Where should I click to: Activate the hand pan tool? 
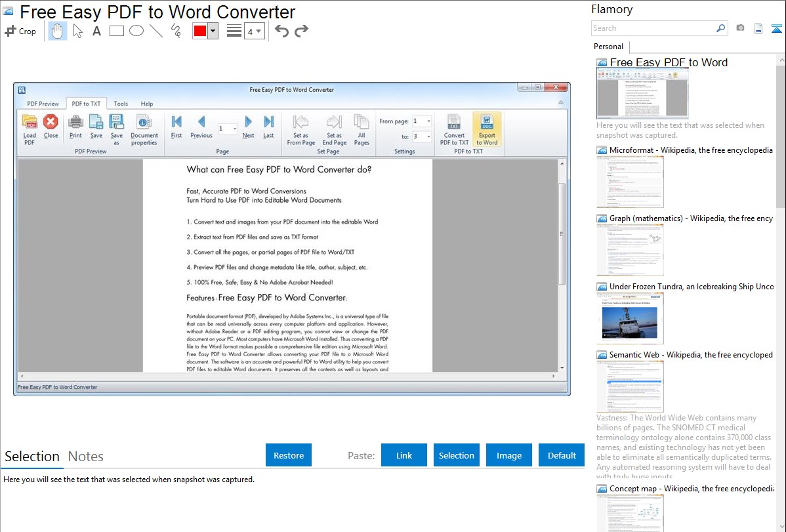pyautogui.click(x=57, y=31)
